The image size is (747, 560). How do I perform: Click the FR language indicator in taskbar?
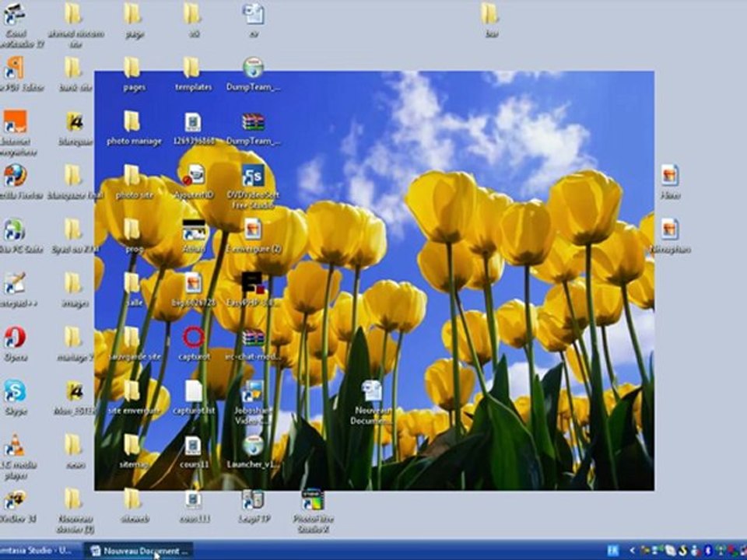point(612,551)
